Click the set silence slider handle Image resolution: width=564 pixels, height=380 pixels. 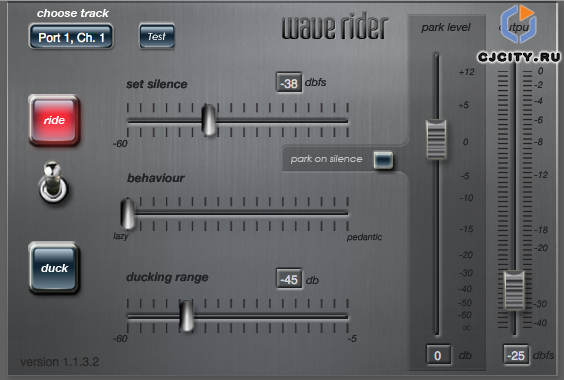[x=209, y=120]
